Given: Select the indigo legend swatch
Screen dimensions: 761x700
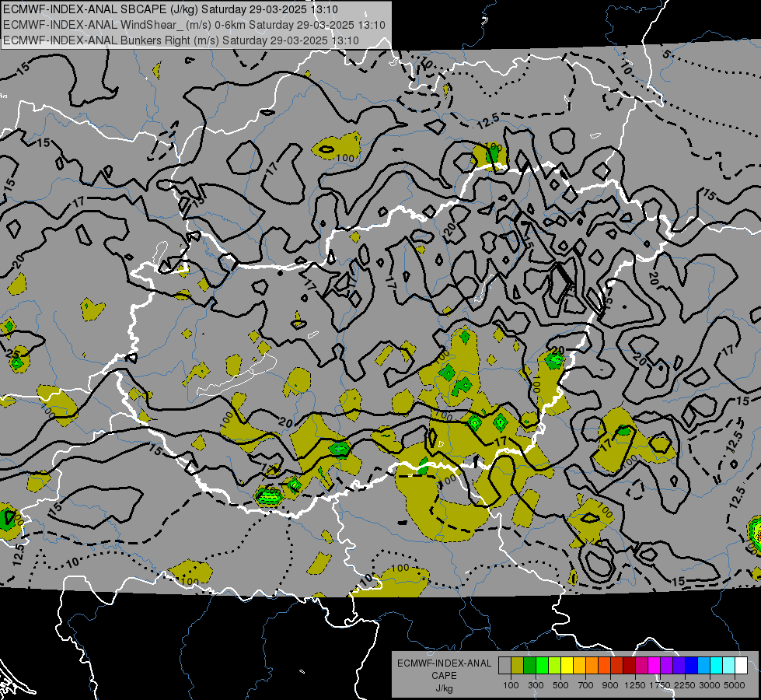Looking at the screenshot, I should (x=679, y=665).
